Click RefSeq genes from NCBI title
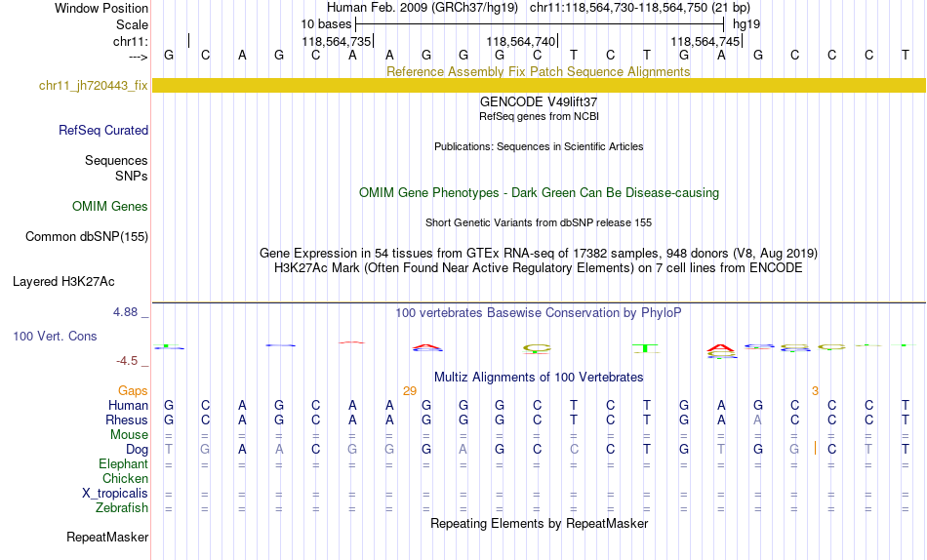 (539, 116)
